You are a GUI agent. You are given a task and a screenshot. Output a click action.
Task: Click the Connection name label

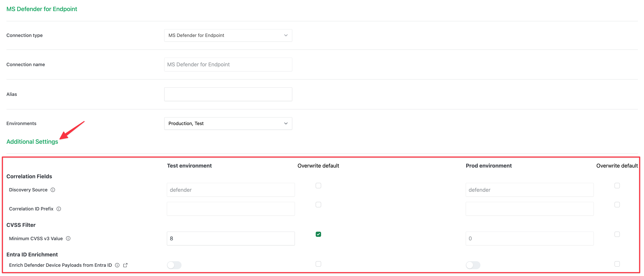click(x=26, y=65)
